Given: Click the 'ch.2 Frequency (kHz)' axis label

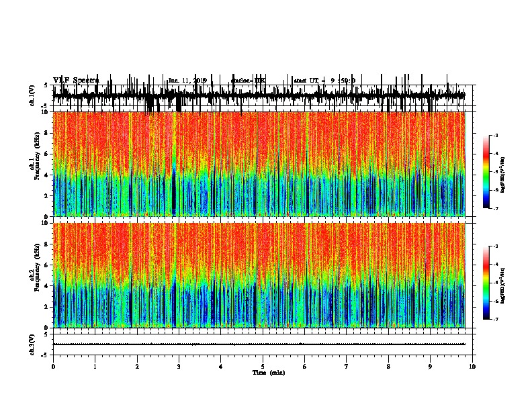Looking at the screenshot, I should 35,267.
